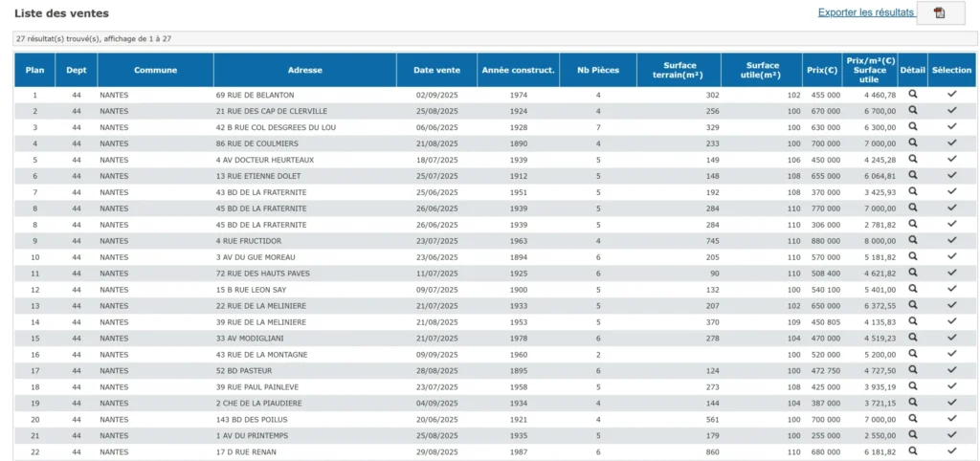This screenshot has width=980, height=461.
Task: Show details for 52 BD PASTEUR
Action: pos(913,370)
